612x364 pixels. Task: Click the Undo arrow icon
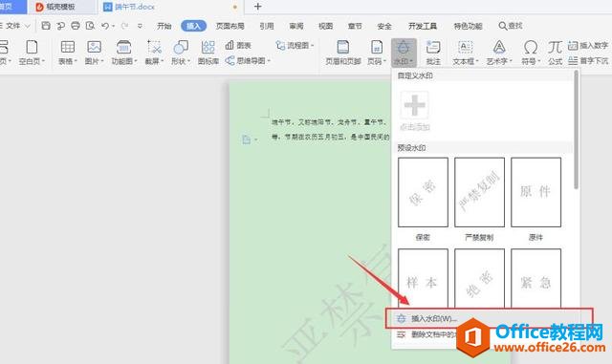(105, 26)
